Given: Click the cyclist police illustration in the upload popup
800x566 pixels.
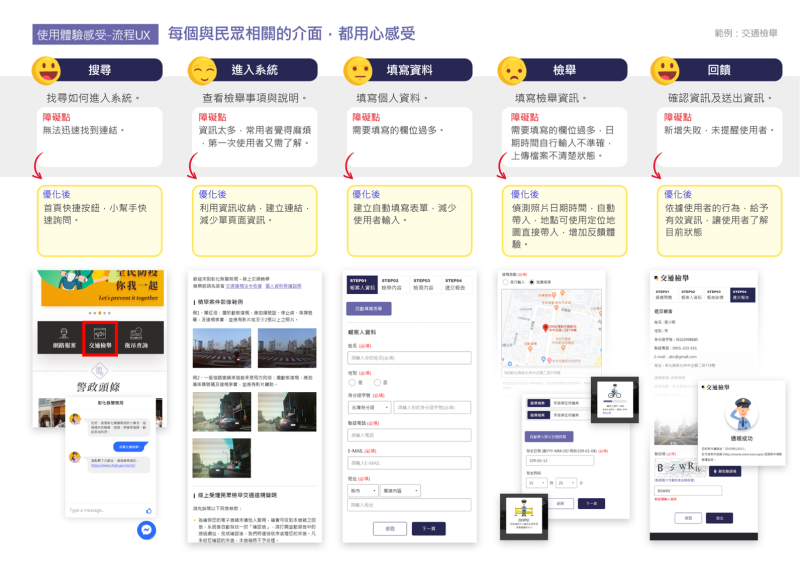Looking at the screenshot, I should click(x=614, y=392).
